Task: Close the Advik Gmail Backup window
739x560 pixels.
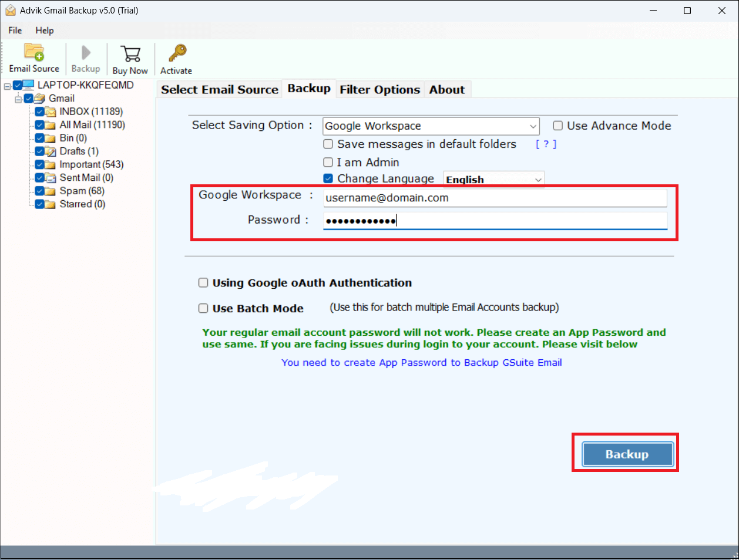Action: pyautogui.click(x=722, y=11)
